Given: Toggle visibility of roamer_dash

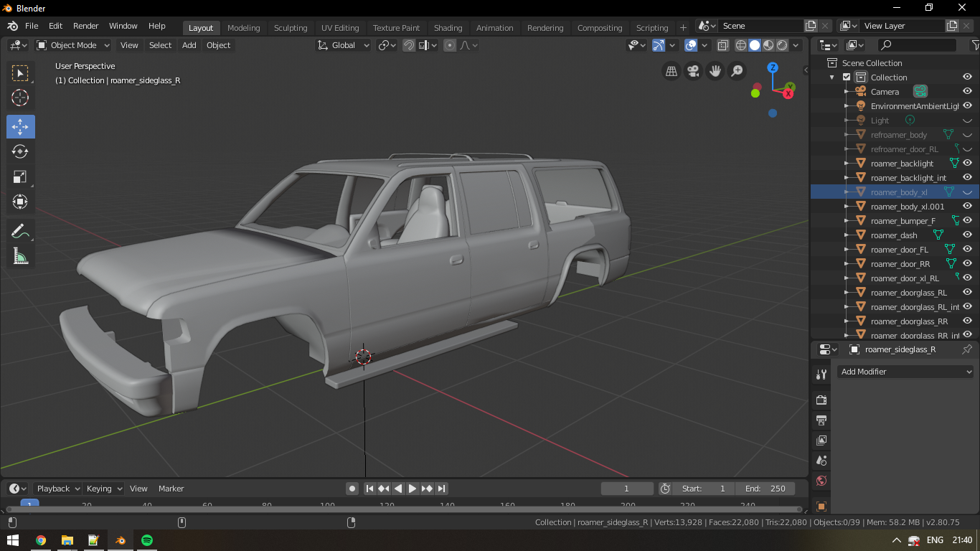Looking at the screenshot, I should coord(967,235).
